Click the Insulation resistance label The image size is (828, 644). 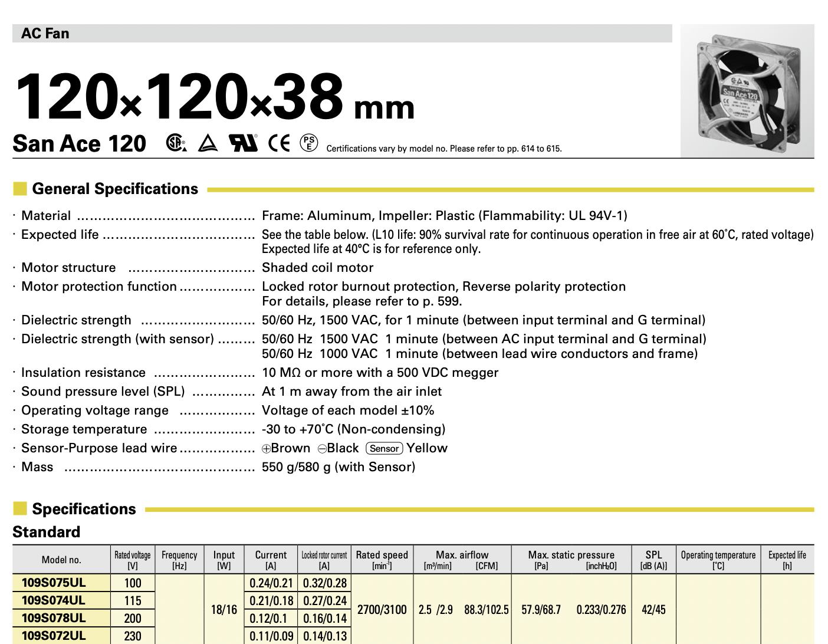point(83,373)
